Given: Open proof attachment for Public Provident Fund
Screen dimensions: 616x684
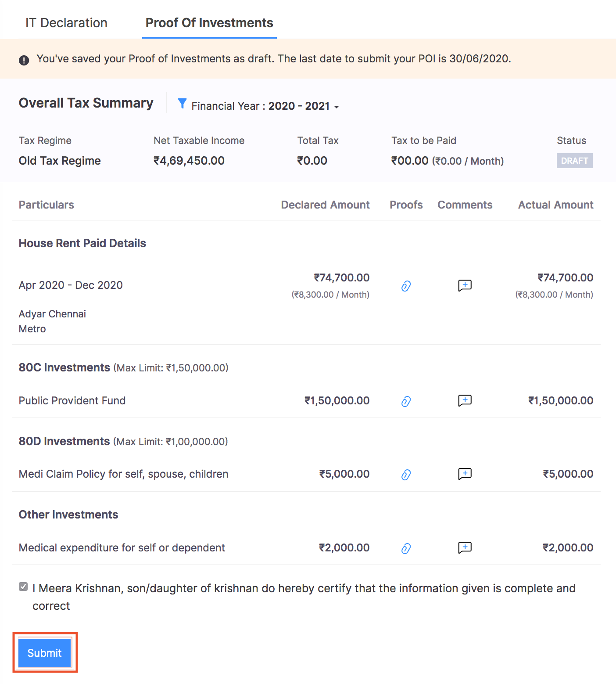Looking at the screenshot, I should (406, 401).
